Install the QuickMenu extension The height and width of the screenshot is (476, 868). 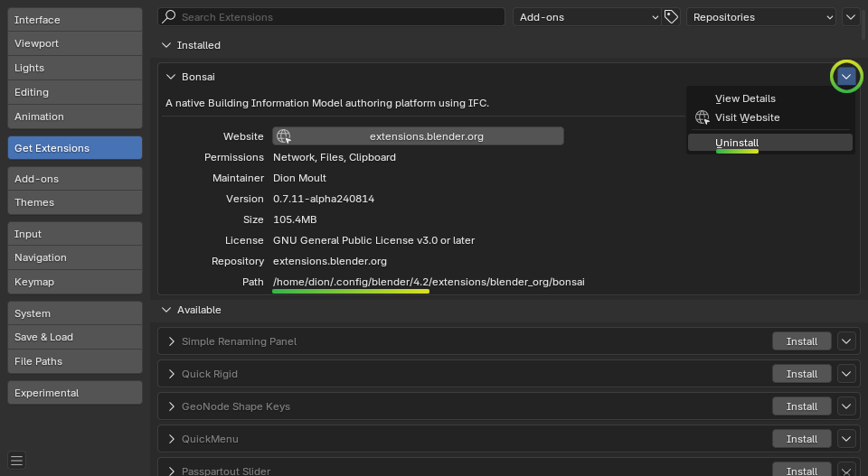pyautogui.click(x=802, y=439)
